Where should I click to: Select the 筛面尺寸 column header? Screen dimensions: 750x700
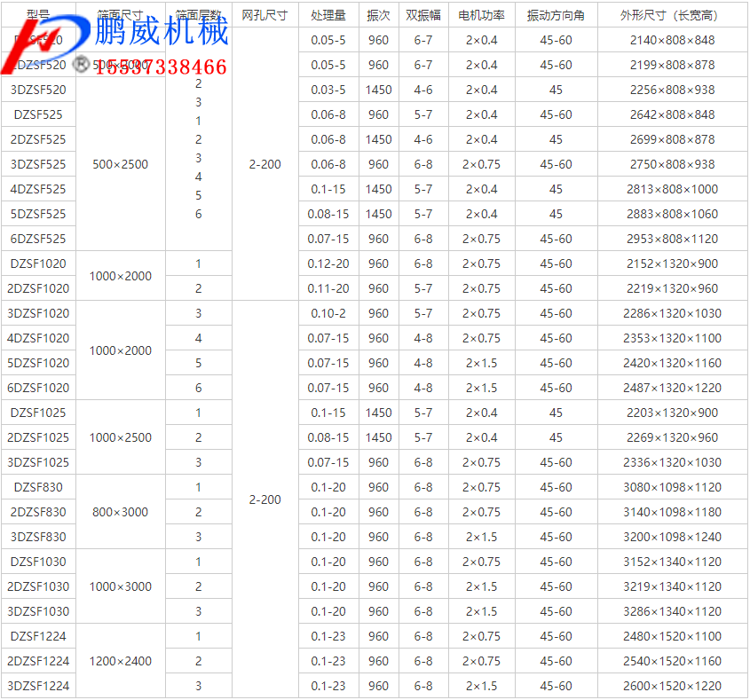click(x=115, y=15)
